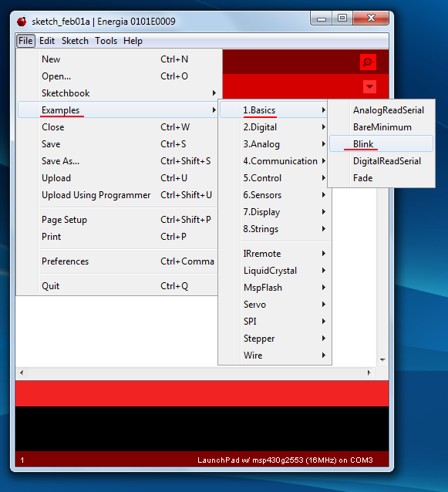
Task: Choose Quit from the File menu
Action: (x=118, y=286)
